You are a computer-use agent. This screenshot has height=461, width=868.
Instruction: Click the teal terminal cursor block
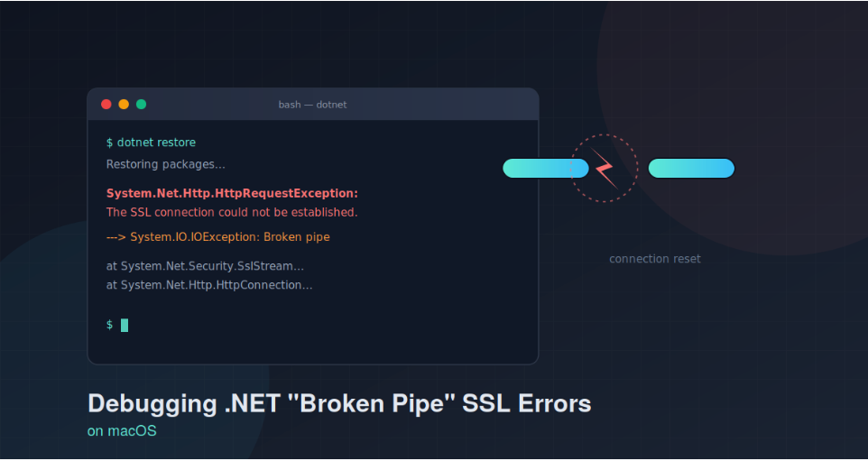[125, 325]
